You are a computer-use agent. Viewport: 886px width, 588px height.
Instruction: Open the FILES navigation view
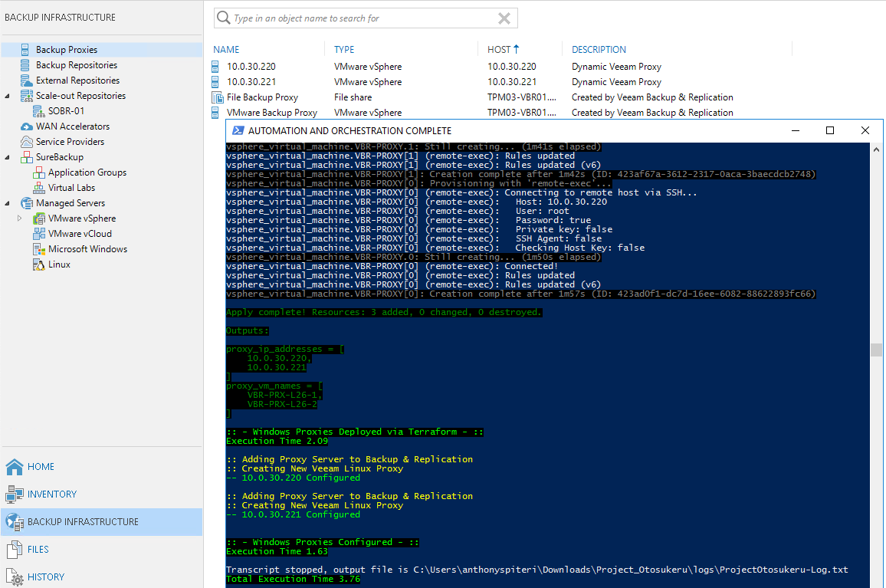point(38,550)
